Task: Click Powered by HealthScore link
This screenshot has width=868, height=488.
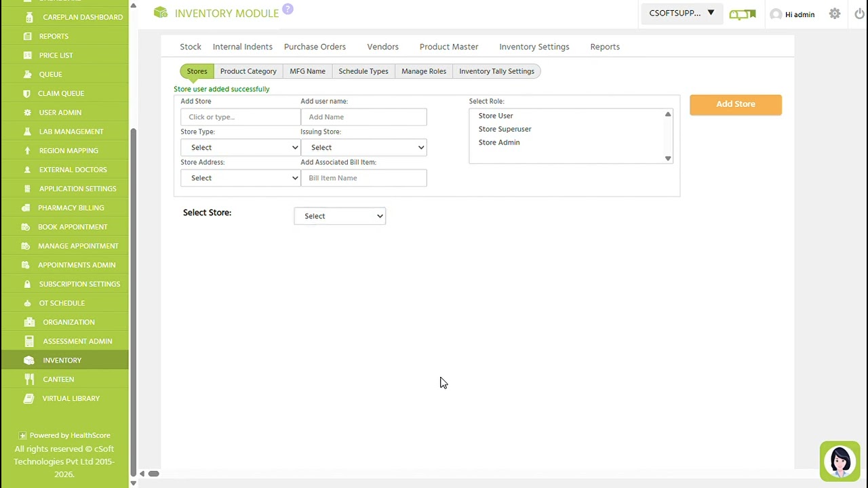Action: click(69, 435)
